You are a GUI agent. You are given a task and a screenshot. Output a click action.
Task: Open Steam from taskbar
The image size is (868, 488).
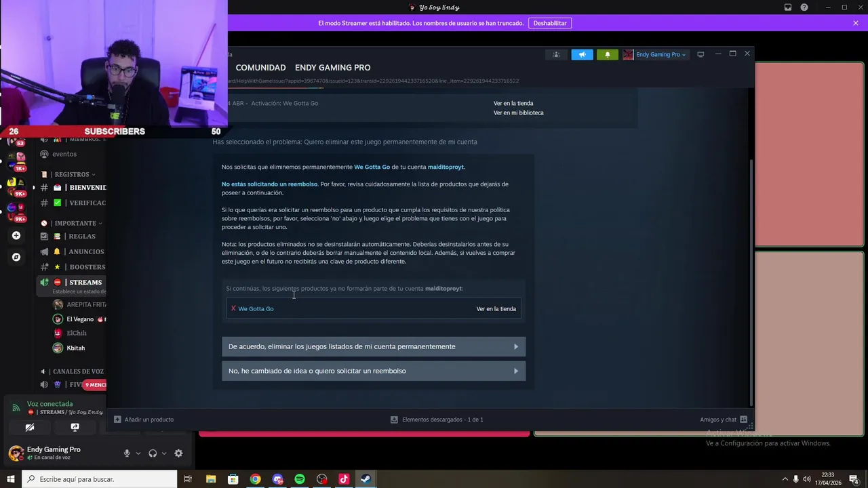[366, 479]
